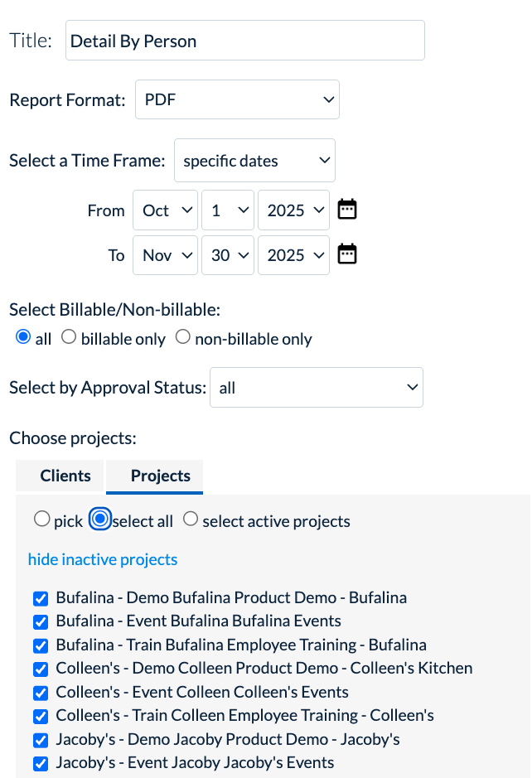Open the From year dropdown showing 2025
Screen dimensions: 532x778
(x=293, y=210)
